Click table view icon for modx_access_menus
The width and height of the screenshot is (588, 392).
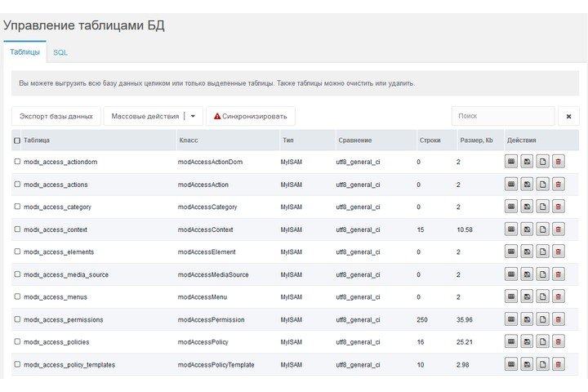511,296
